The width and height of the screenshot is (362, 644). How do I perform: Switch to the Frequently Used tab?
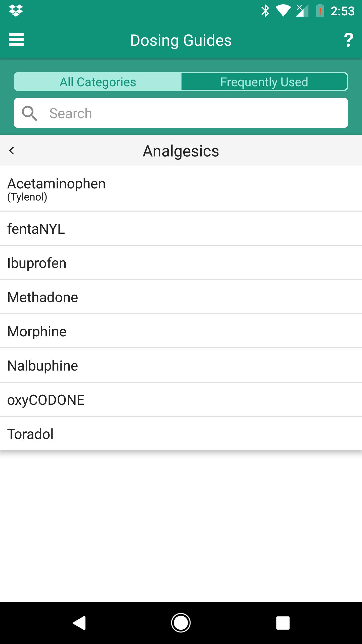pyautogui.click(x=264, y=82)
